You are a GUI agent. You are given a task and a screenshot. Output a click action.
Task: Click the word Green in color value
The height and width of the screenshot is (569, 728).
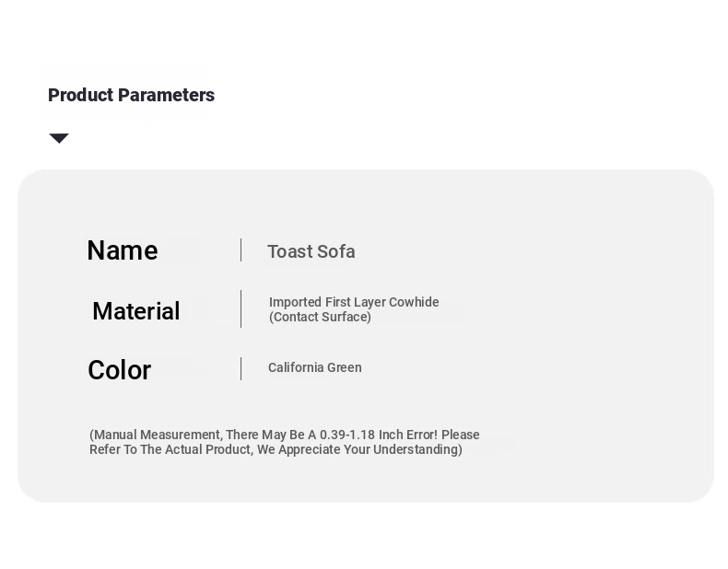point(345,367)
